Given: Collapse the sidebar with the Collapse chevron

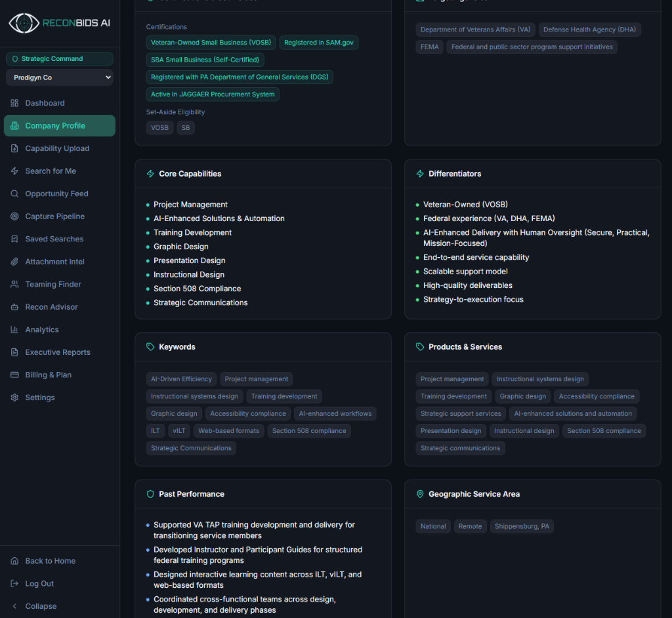Looking at the screenshot, I should (14, 606).
